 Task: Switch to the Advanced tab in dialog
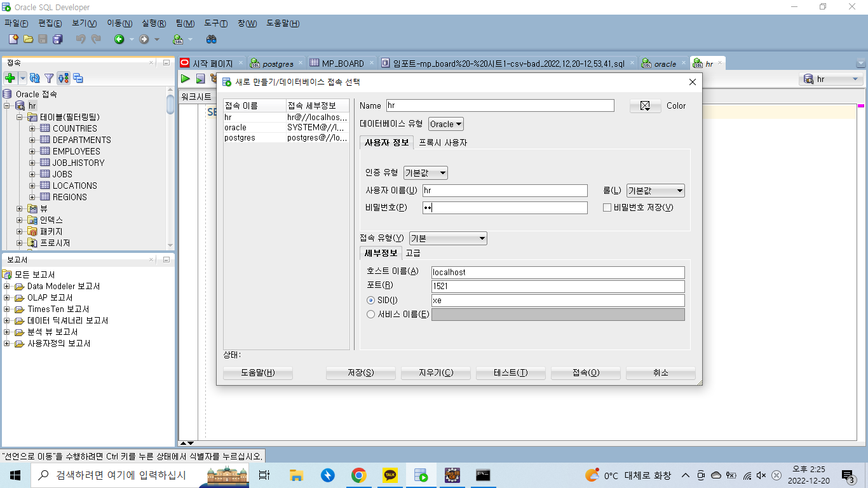pos(413,253)
